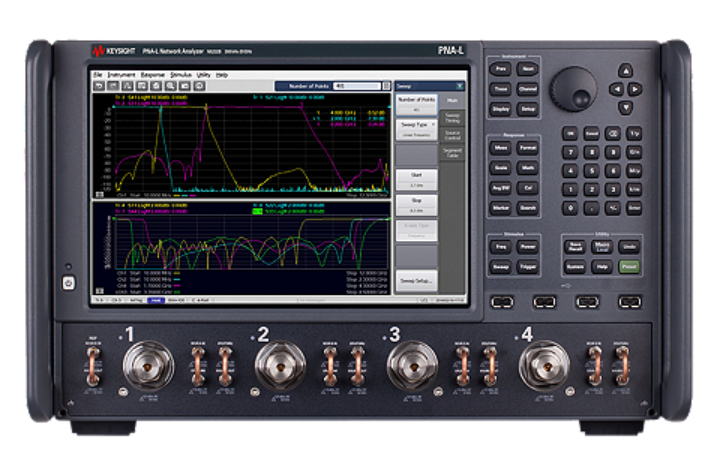
Task: Push the OK key above the keypad
Action: [570, 133]
